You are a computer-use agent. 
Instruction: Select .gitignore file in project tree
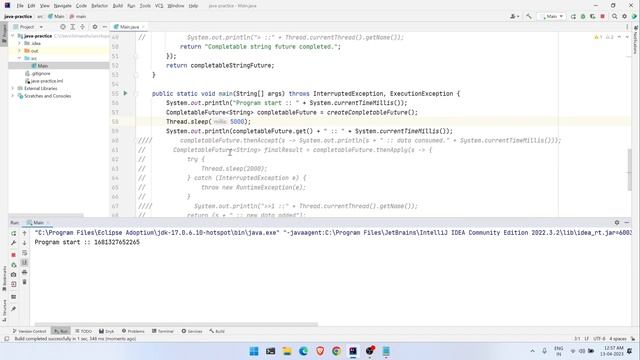click(38, 73)
